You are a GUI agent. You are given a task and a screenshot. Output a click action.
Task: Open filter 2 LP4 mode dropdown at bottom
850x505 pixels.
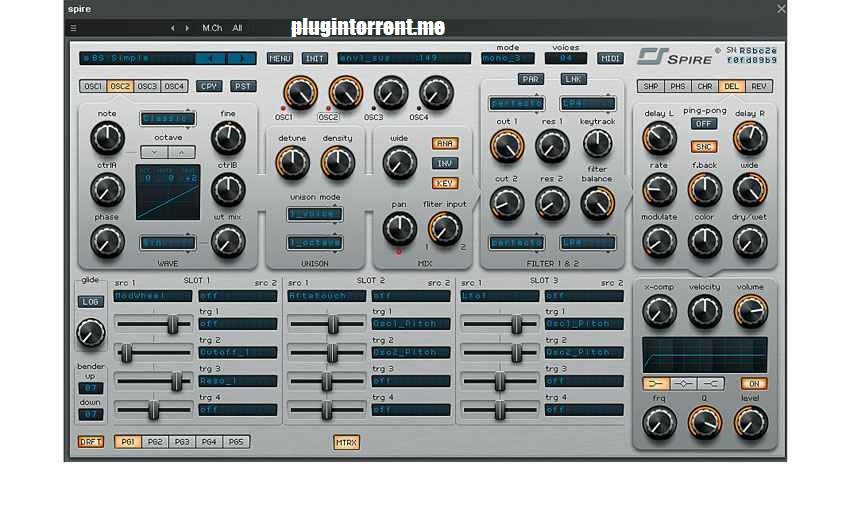[x=588, y=243]
